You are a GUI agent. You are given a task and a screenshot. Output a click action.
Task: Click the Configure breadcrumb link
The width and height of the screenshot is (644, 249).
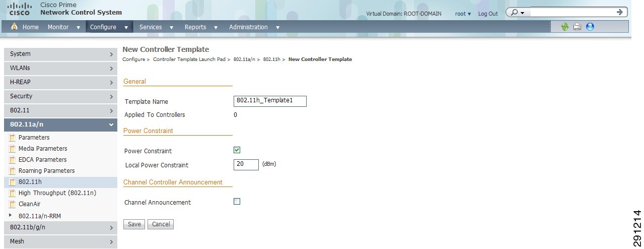(133, 59)
